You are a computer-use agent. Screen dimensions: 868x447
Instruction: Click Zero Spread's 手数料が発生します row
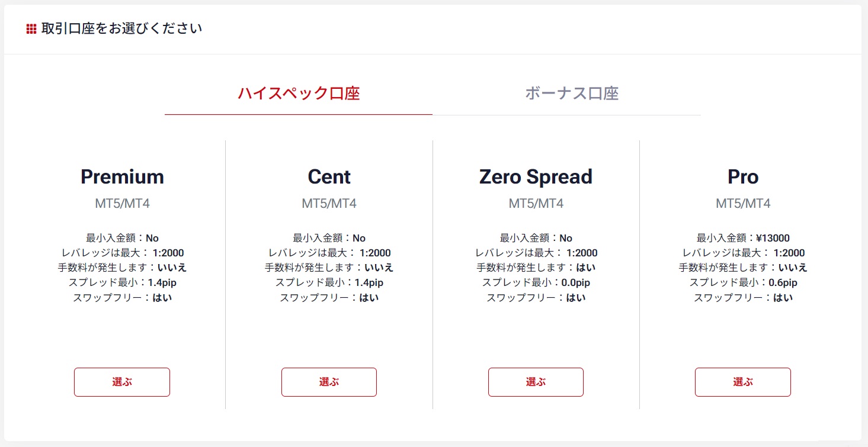pos(536,268)
